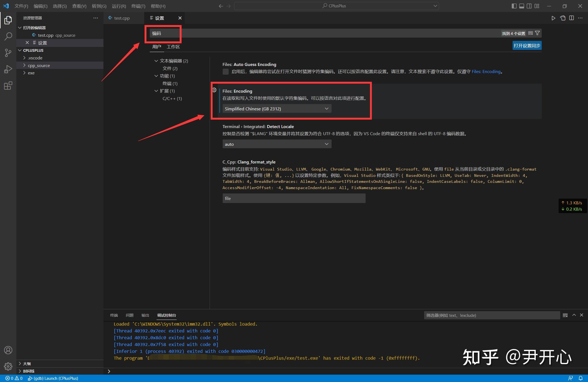588x382 pixels.
Task: Open editor more actions ellipsis
Action: coord(580,18)
